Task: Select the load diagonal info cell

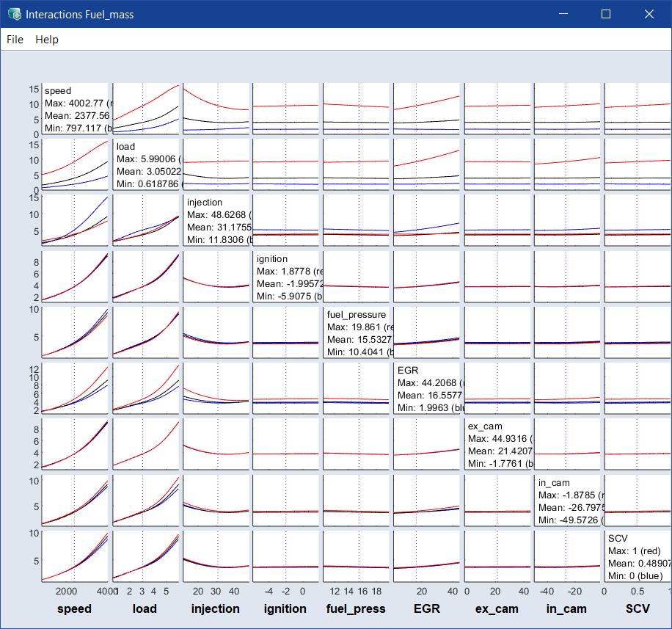Action: tap(147, 164)
